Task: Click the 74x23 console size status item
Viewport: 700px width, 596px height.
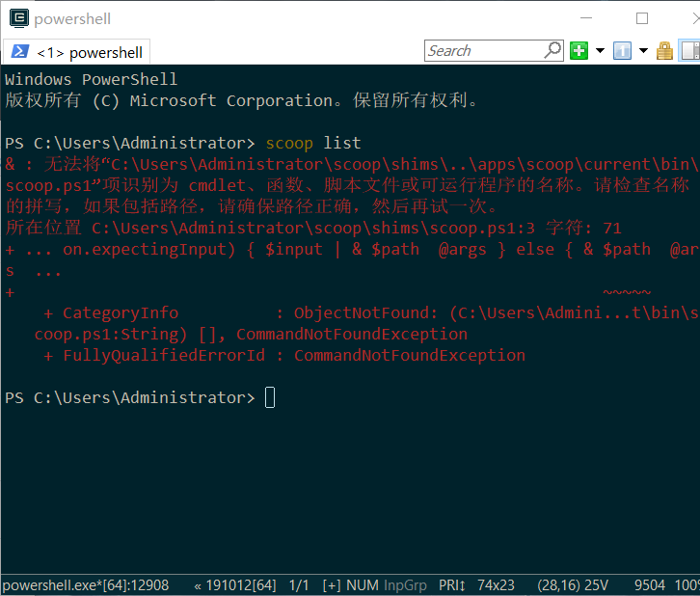Action: [x=496, y=584]
